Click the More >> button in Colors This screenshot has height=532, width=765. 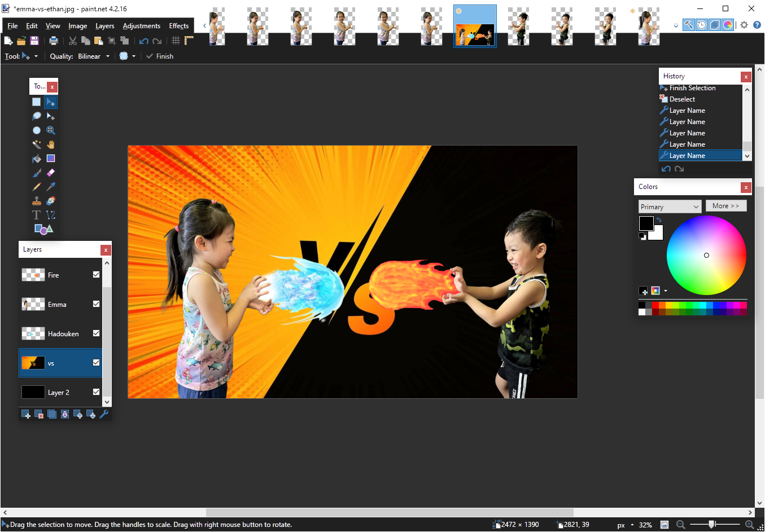pyautogui.click(x=726, y=206)
